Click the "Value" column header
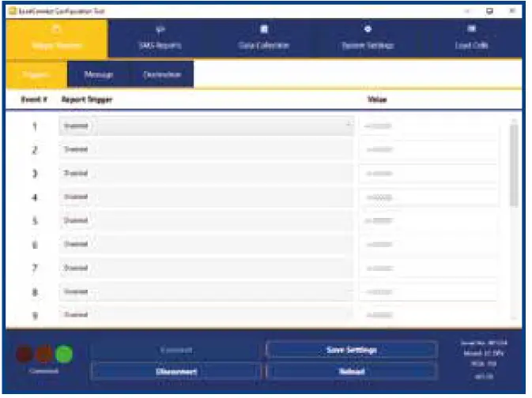 (x=377, y=99)
